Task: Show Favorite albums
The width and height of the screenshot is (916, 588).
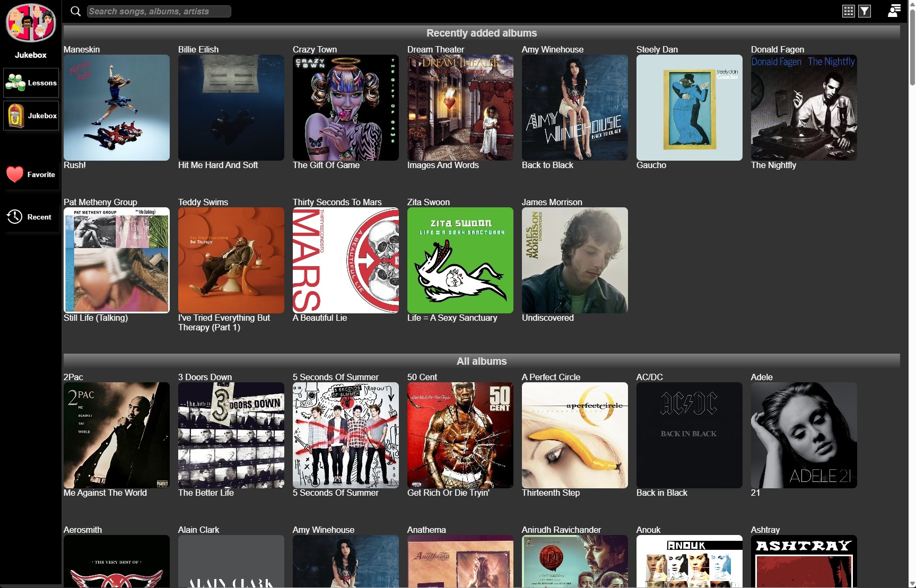Action: pos(31,174)
